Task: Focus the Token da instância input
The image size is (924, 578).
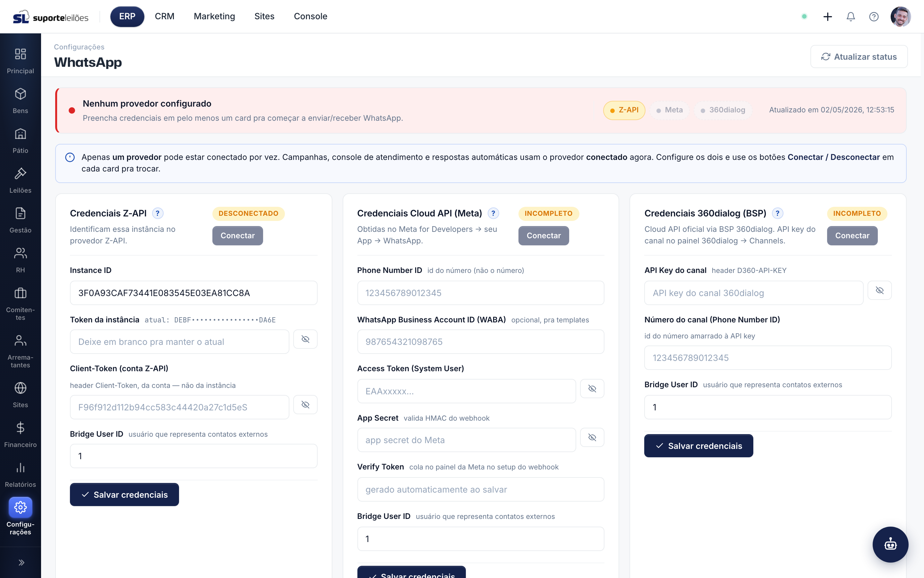Action: click(179, 342)
